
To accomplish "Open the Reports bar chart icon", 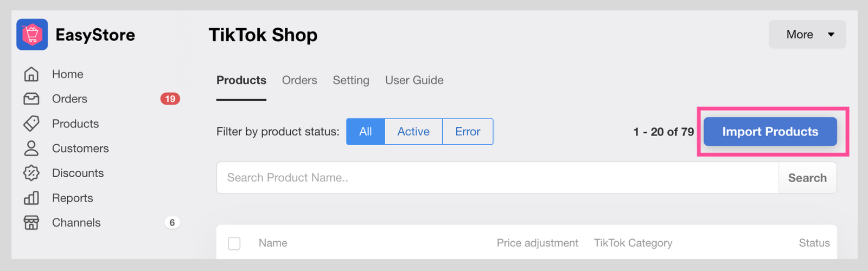I will [x=31, y=198].
